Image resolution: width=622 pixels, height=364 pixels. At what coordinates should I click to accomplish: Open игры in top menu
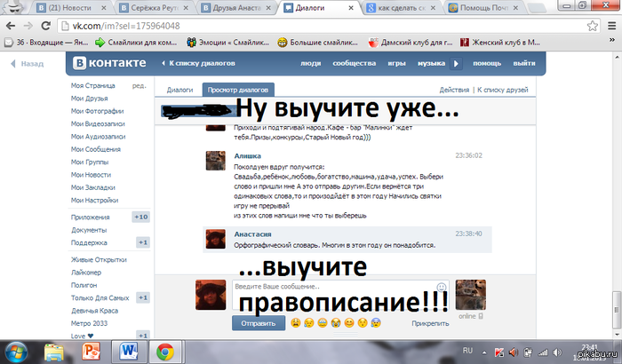[x=396, y=63]
